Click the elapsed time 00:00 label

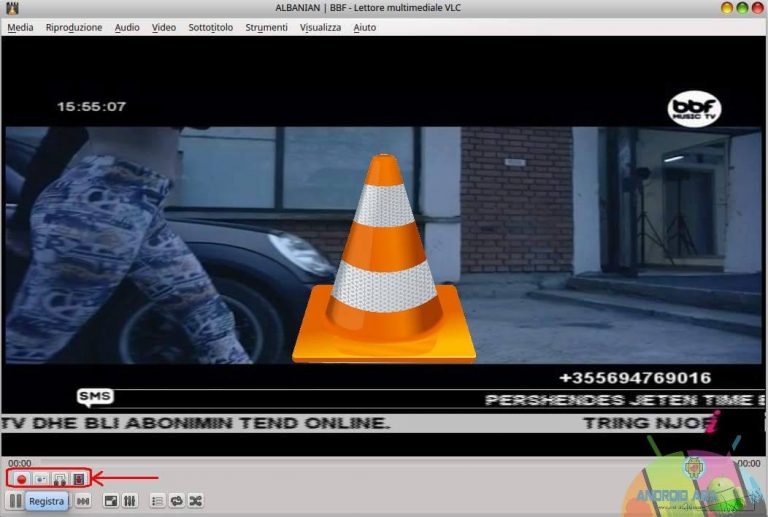pos(20,463)
